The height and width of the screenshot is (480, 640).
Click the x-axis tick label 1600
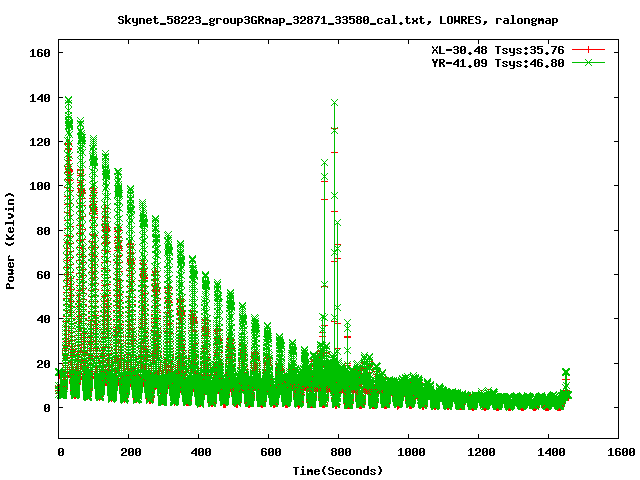(x=621, y=452)
